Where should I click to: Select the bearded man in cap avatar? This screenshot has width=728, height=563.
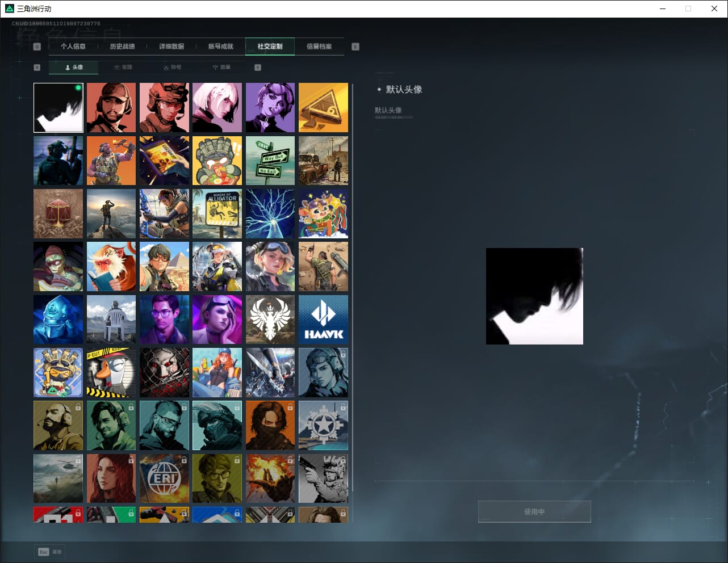111,108
